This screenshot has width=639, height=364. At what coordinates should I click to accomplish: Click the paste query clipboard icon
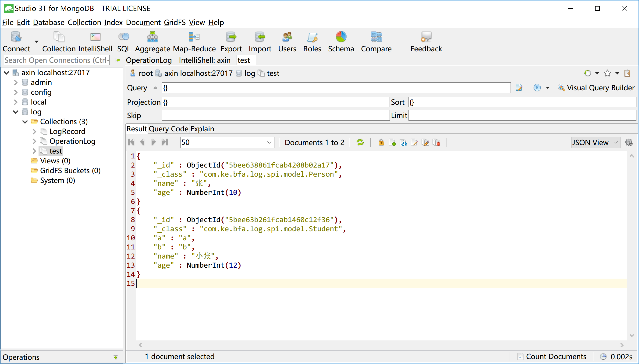click(627, 73)
